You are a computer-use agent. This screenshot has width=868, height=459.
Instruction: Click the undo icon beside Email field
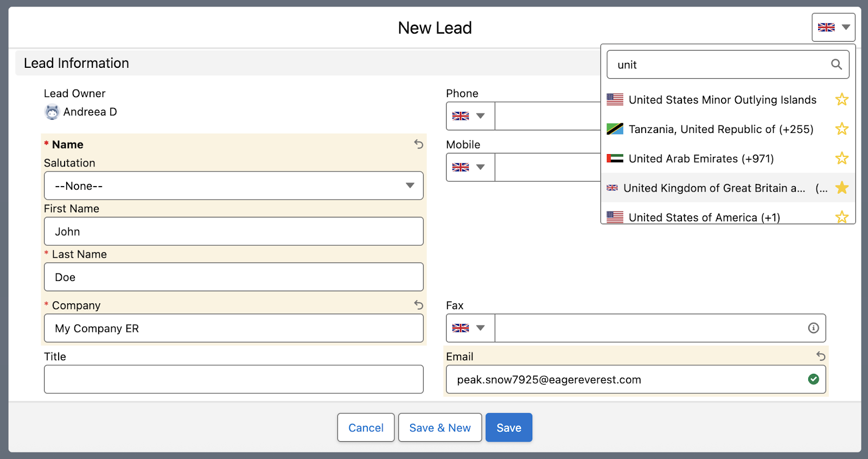tap(820, 356)
